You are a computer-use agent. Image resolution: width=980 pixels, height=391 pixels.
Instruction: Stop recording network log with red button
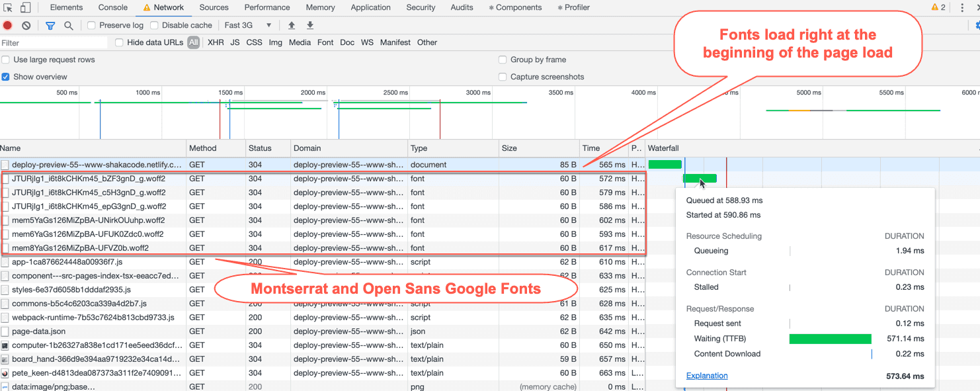8,26
